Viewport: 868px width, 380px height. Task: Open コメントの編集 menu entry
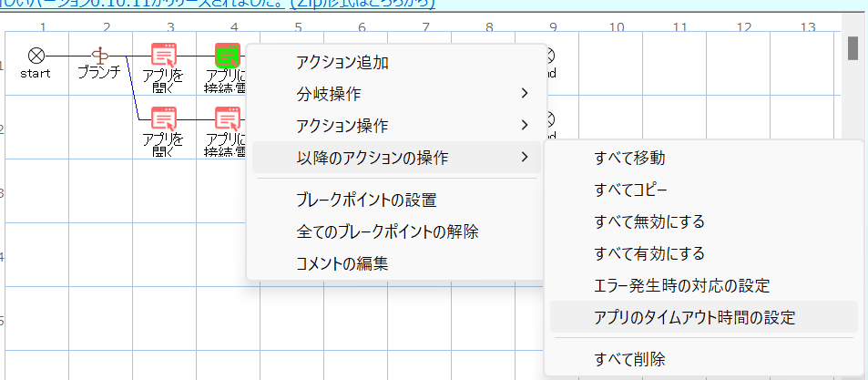(342, 263)
